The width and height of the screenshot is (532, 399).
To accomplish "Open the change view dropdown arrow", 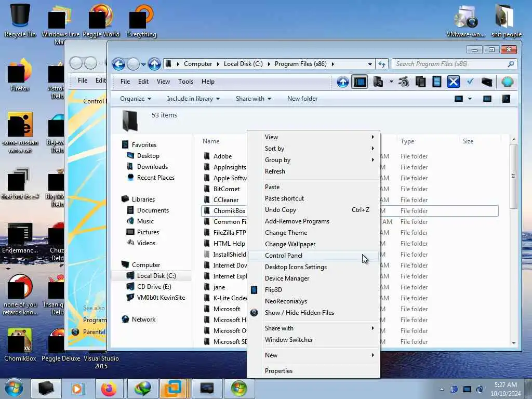I will 470,99.
